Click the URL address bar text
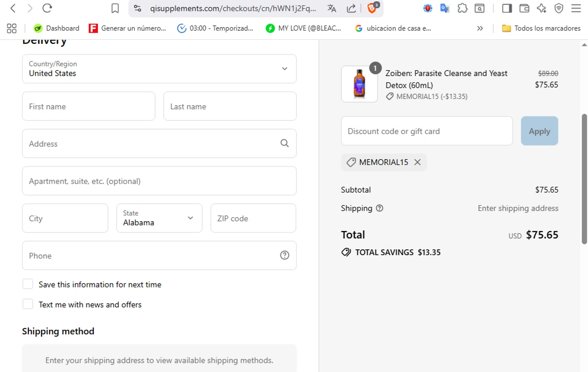The height and width of the screenshot is (372, 588). (233, 8)
